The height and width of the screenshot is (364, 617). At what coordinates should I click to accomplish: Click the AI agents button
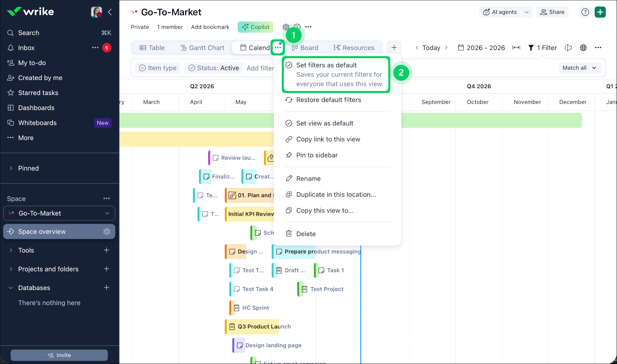500,12
